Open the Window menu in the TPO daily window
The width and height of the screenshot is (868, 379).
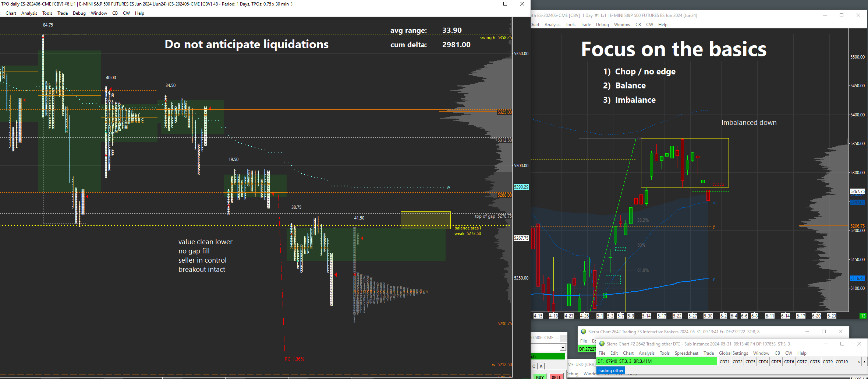click(x=99, y=13)
